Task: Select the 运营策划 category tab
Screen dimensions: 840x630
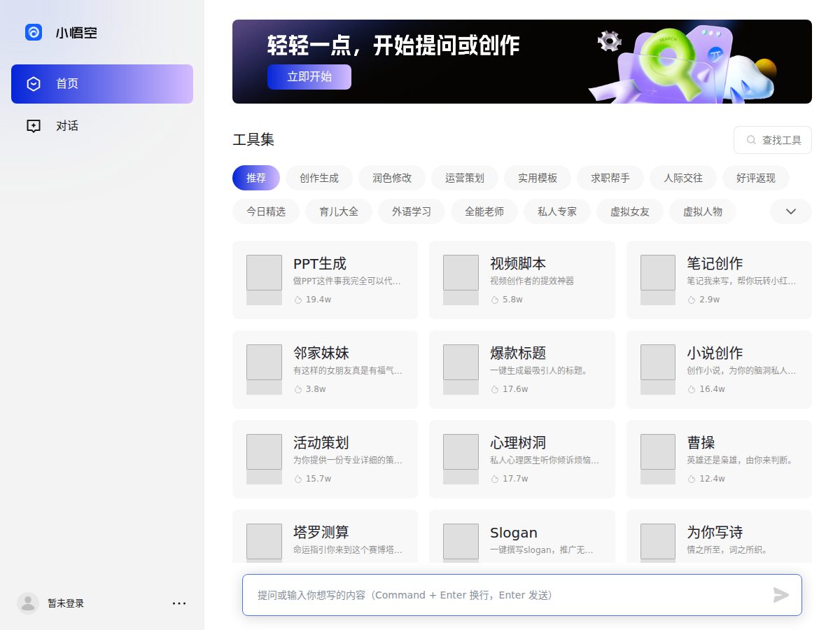Action: pos(465,178)
